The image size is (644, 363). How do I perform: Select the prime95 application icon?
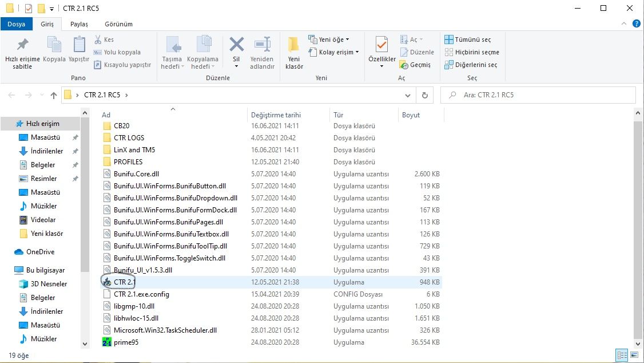click(x=107, y=342)
